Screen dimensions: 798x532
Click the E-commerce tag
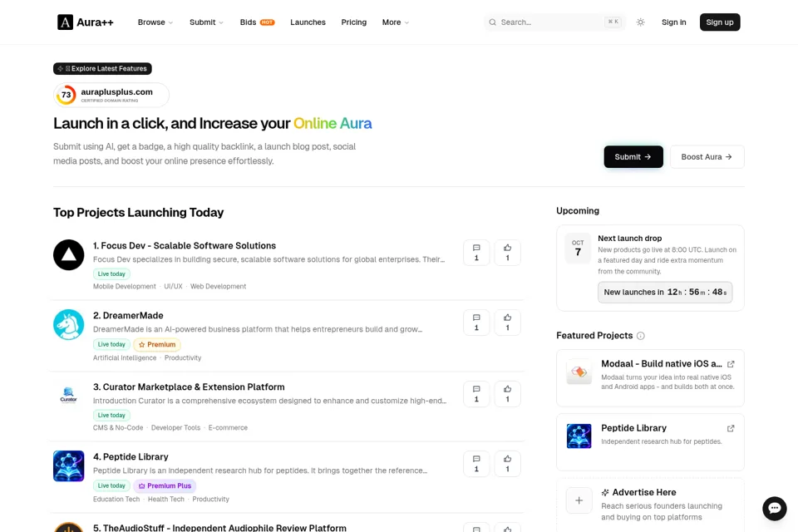click(228, 427)
